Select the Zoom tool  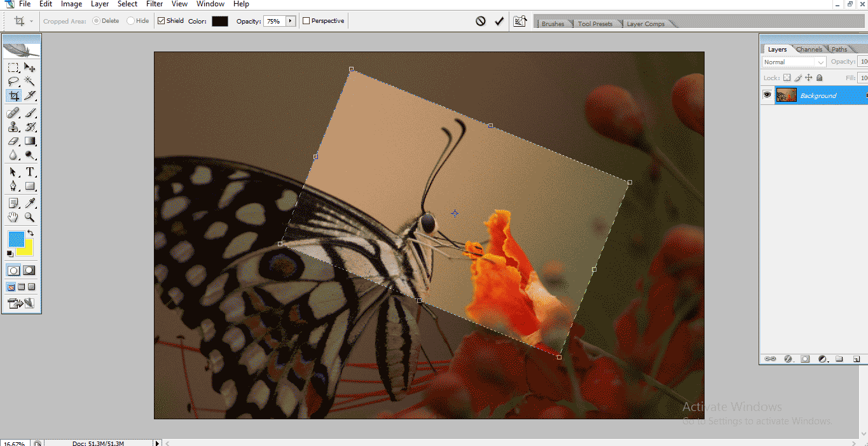click(30, 218)
